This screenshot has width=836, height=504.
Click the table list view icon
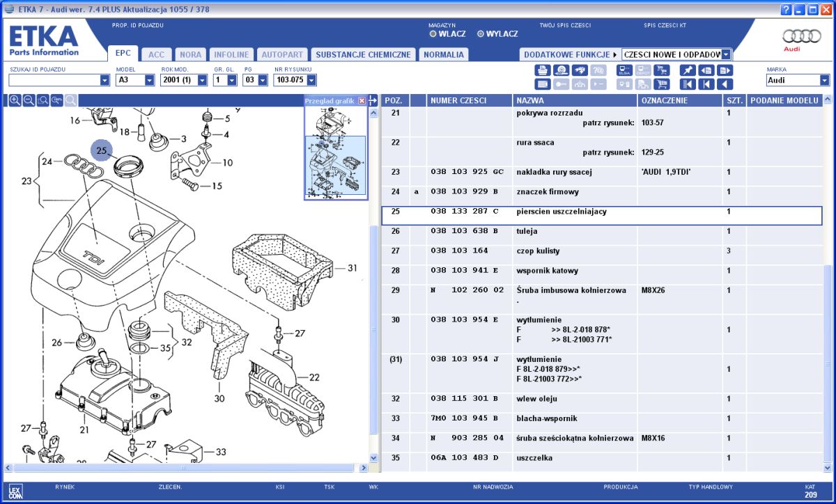click(542, 84)
